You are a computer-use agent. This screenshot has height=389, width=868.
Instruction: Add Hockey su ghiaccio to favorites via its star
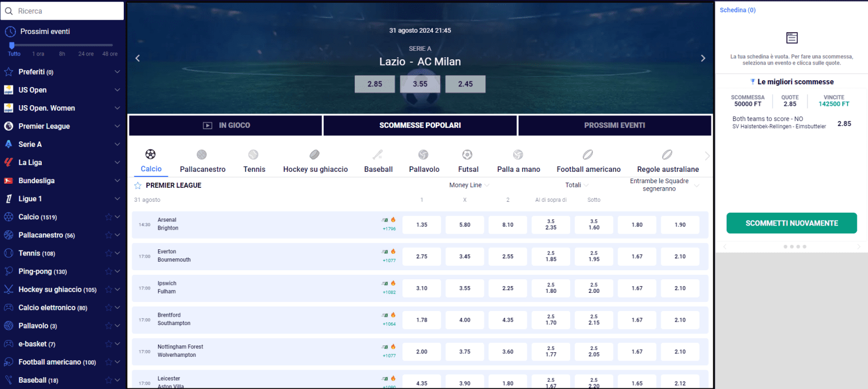click(108, 289)
